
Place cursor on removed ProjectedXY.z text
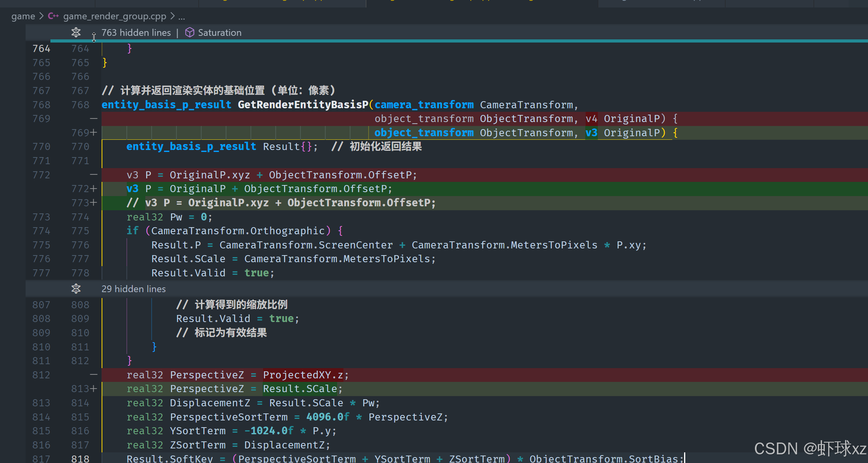tap(302, 375)
